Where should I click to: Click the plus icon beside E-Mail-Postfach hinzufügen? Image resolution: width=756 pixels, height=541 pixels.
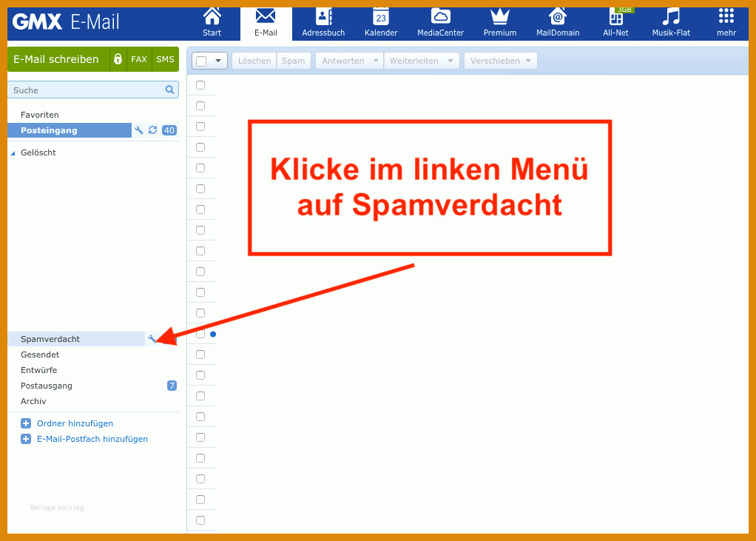click(x=26, y=439)
